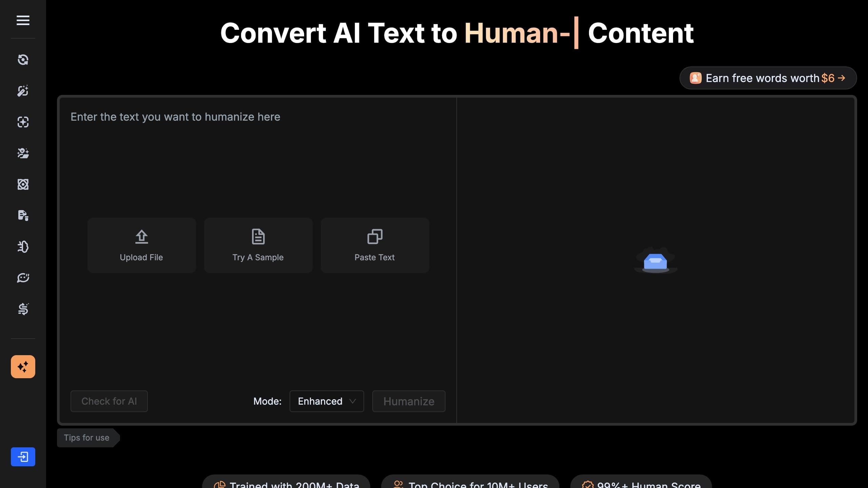868x488 pixels.
Task: Click the Paste Text card
Action: point(375,245)
